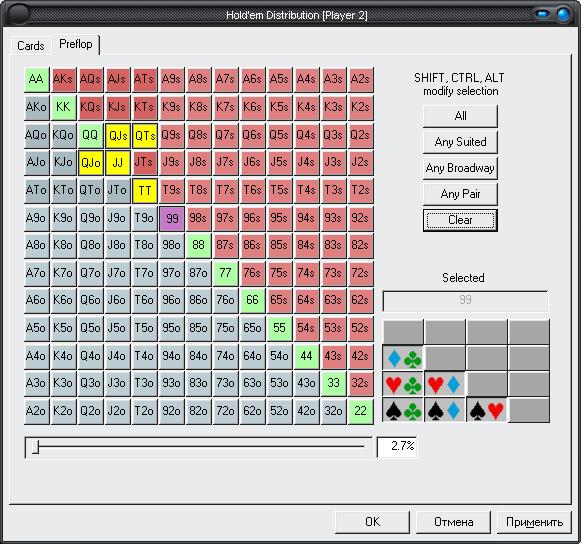
Task: Click the Any Broadway button
Action: [x=460, y=168]
